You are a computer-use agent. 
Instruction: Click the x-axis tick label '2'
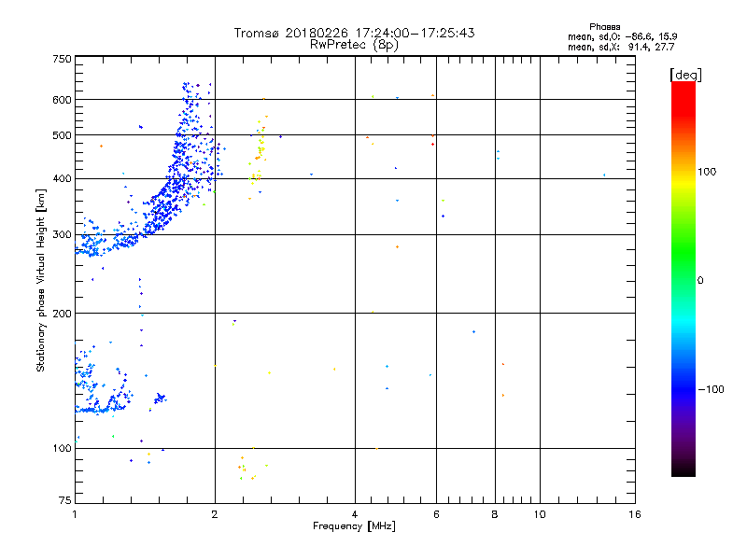click(x=215, y=514)
